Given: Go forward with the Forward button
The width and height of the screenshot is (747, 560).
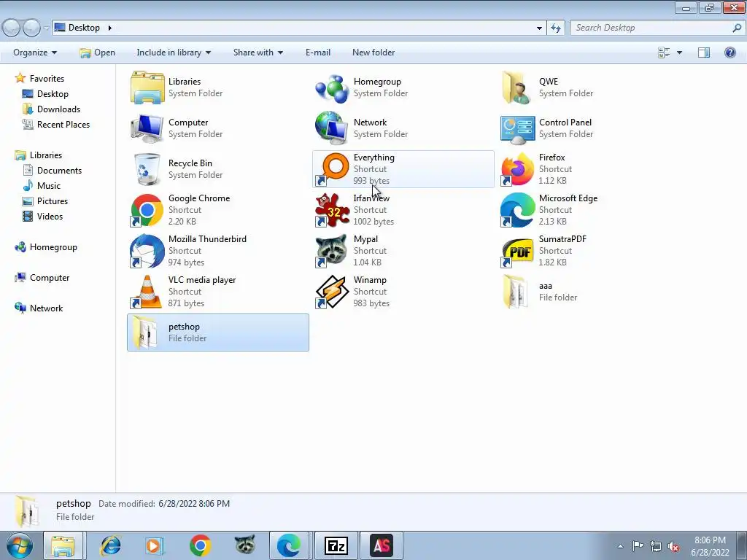Looking at the screenshot, I should [x=31, y=28].
